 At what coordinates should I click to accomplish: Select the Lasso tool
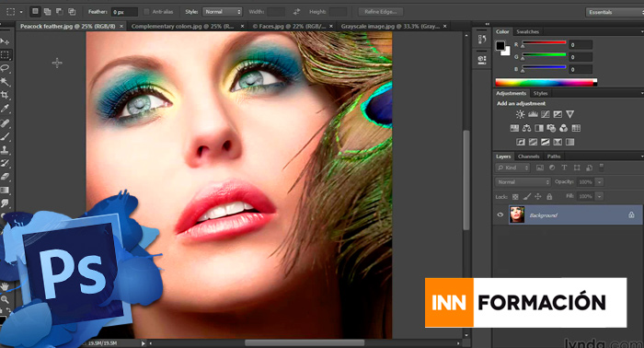(x=5, y=68)
